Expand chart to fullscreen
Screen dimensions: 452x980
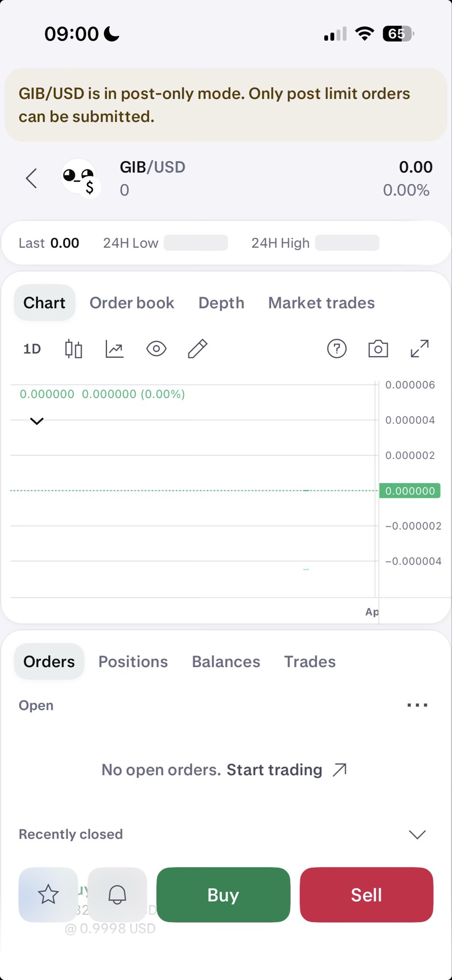tap(419, 349)
